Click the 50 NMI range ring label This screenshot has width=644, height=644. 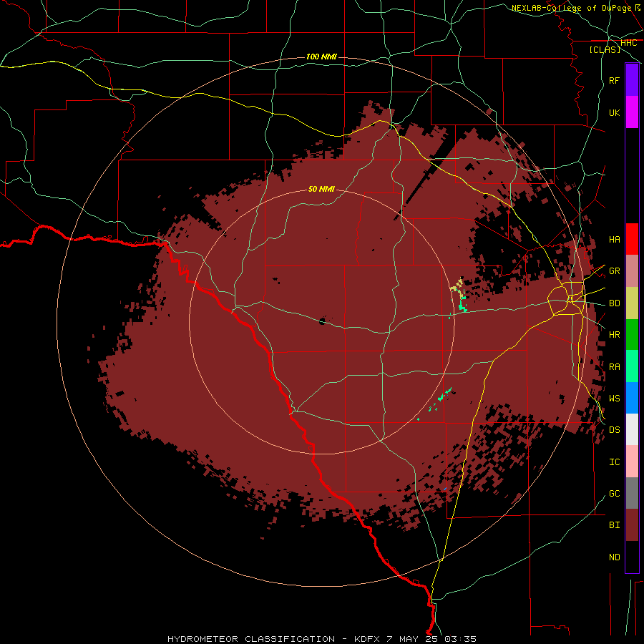(x=321, y=189)
